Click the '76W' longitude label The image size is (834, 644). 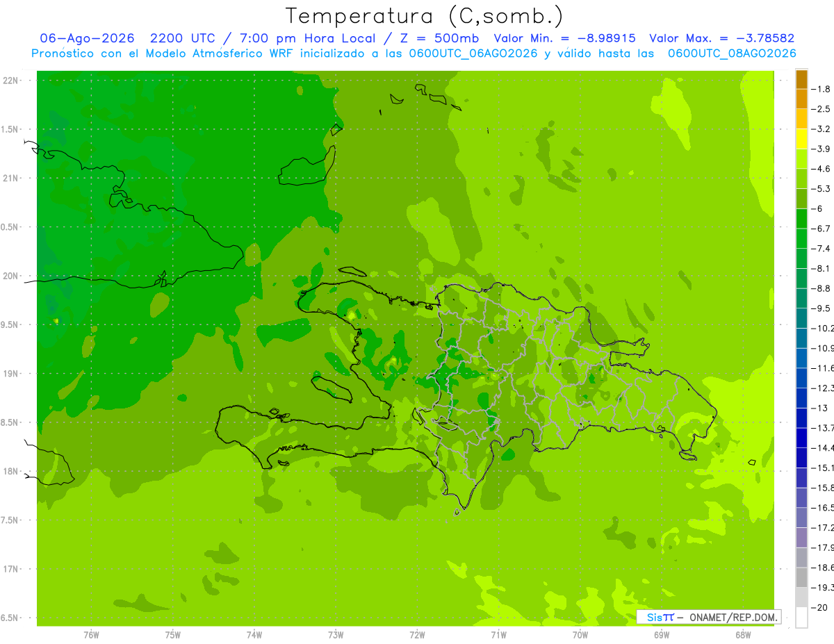pyautogui.click(x=91, y=635)
